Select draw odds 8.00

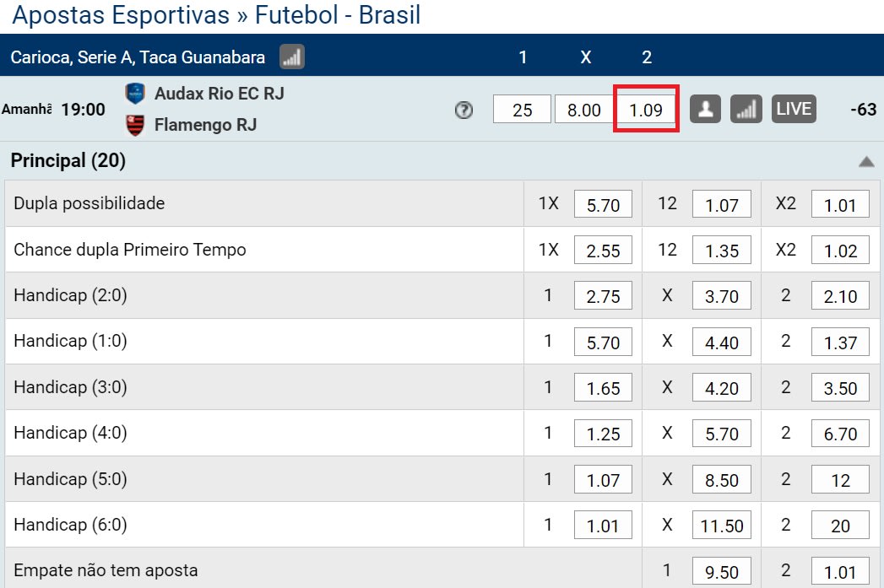click(x=584, y=110)
